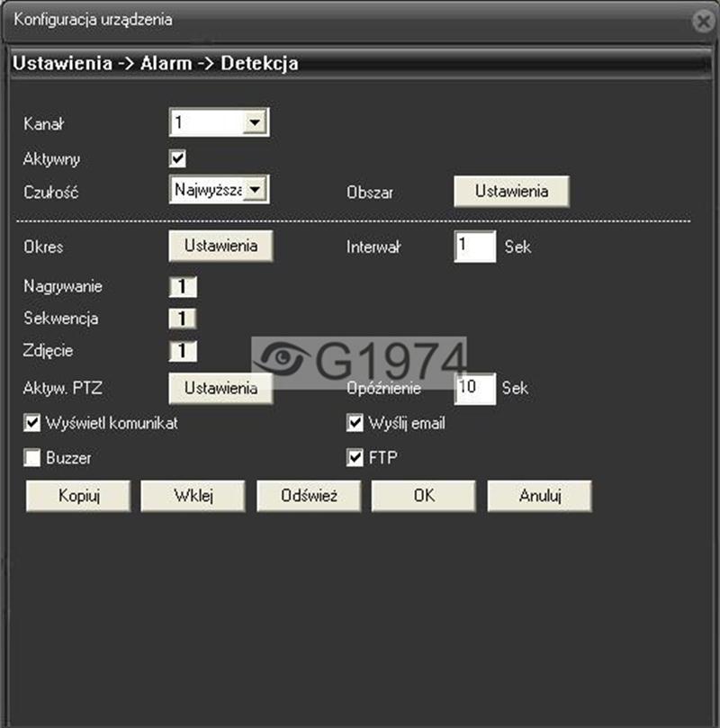Click the Opóźnienie delay input field

point(475,389)
